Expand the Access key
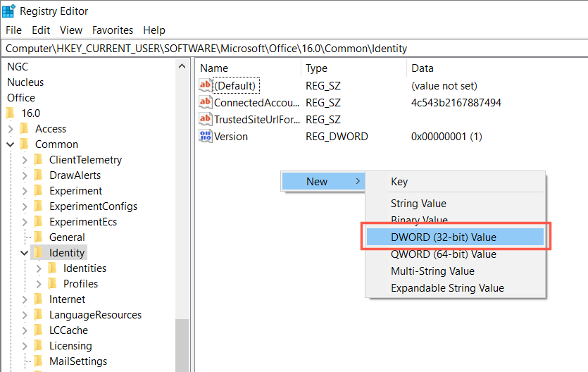Image resolution: width=588 pixels, height=372 pixels. pos(11,129)
